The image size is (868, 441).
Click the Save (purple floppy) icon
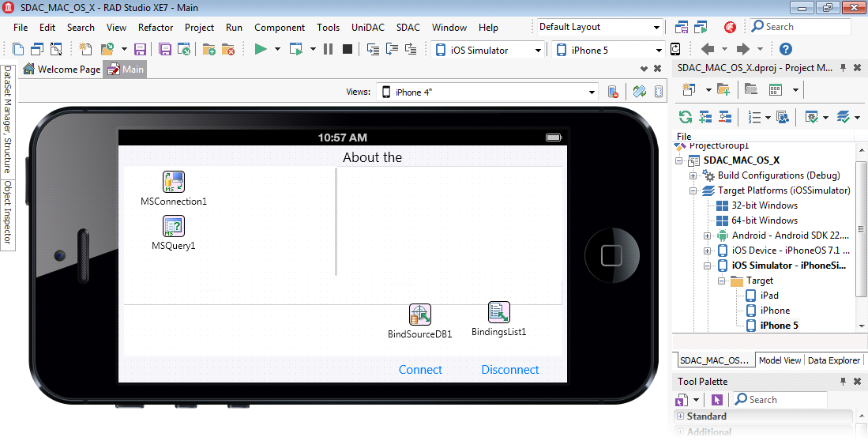point(140,49)
